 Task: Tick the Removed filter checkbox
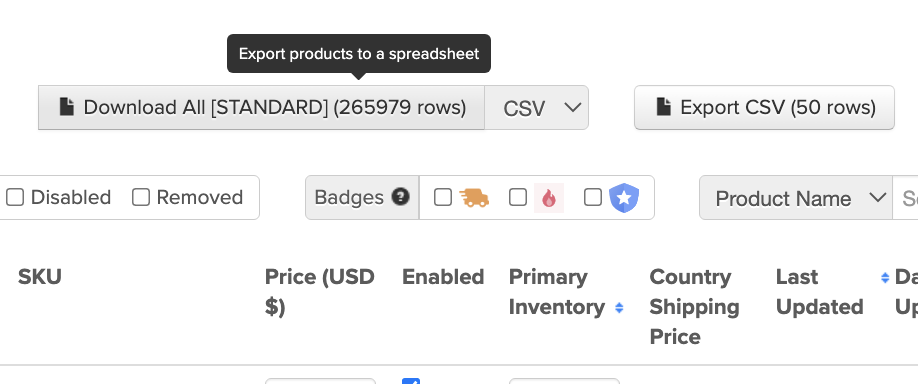[141, 197]
